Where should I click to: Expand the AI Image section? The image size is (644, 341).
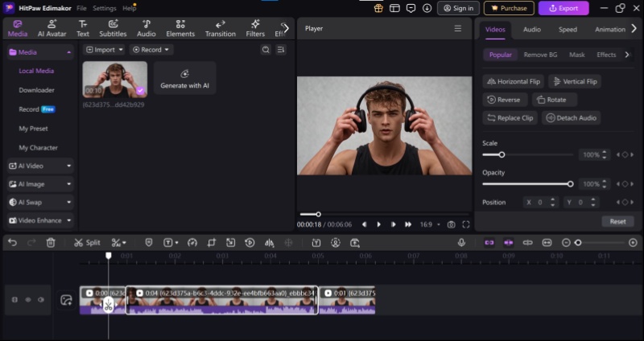coord(40,184)
